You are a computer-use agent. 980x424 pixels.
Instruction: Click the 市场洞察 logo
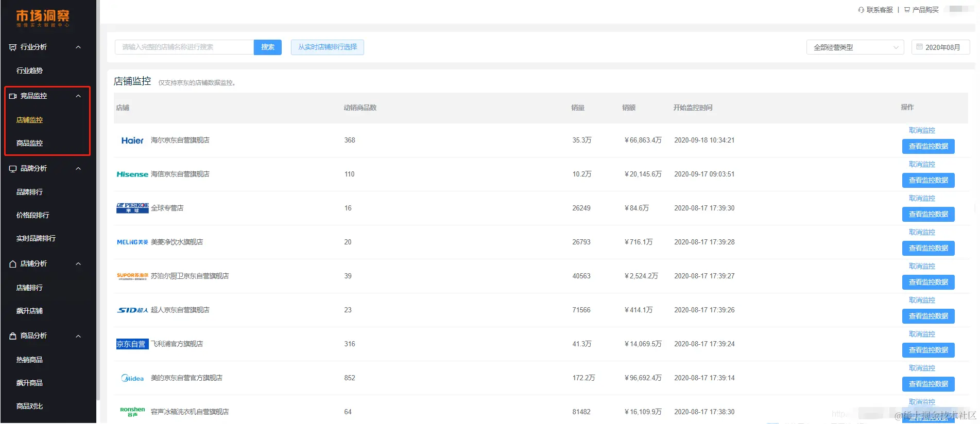click(43, 18)
